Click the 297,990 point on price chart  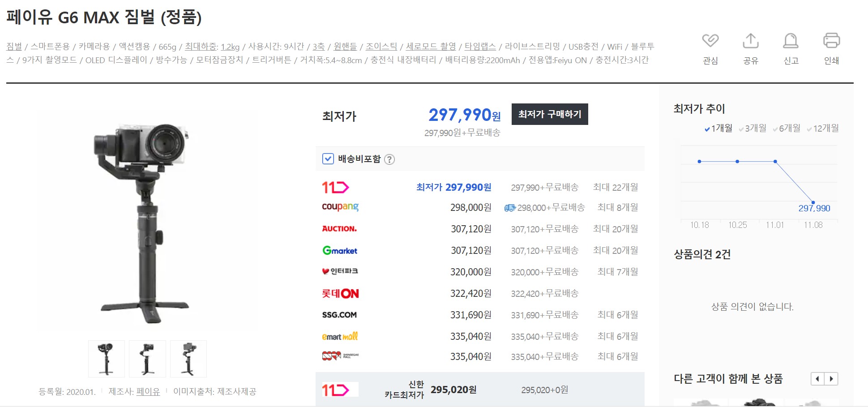click(x=813, y=202)
